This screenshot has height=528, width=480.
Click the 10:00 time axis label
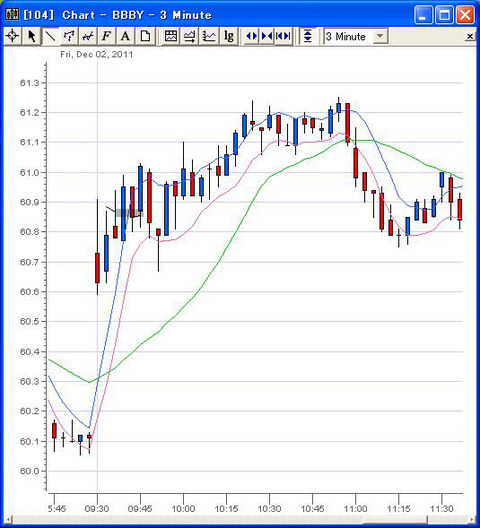[x=183, y=509]
